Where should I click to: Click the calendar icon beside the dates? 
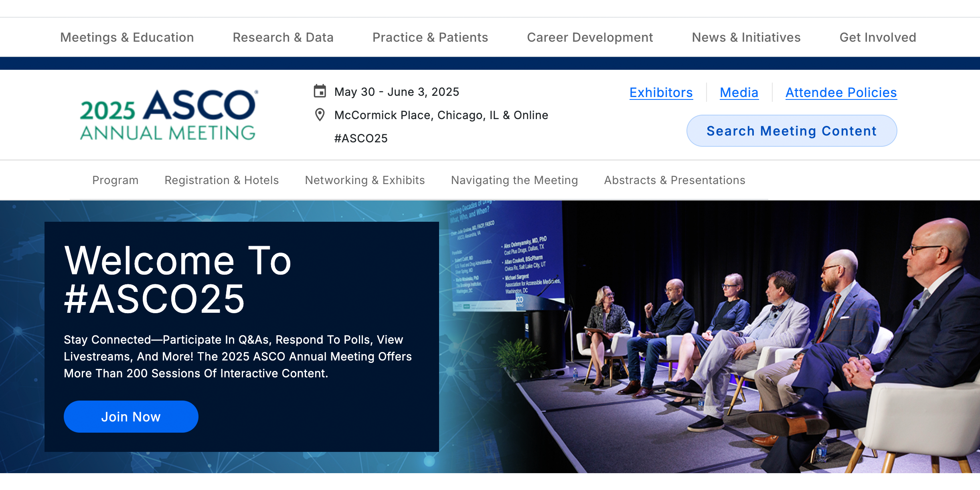[320, 91]
